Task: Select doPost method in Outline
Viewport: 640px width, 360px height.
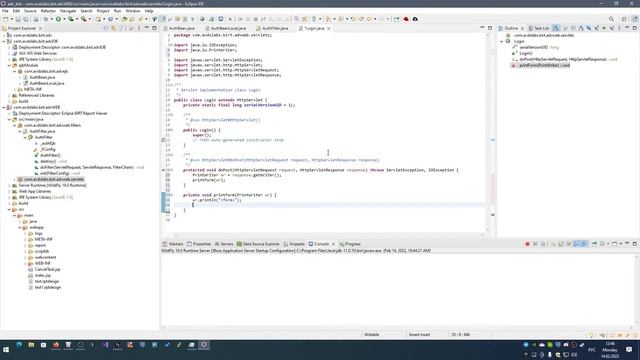Action: (x=565, y=59)
